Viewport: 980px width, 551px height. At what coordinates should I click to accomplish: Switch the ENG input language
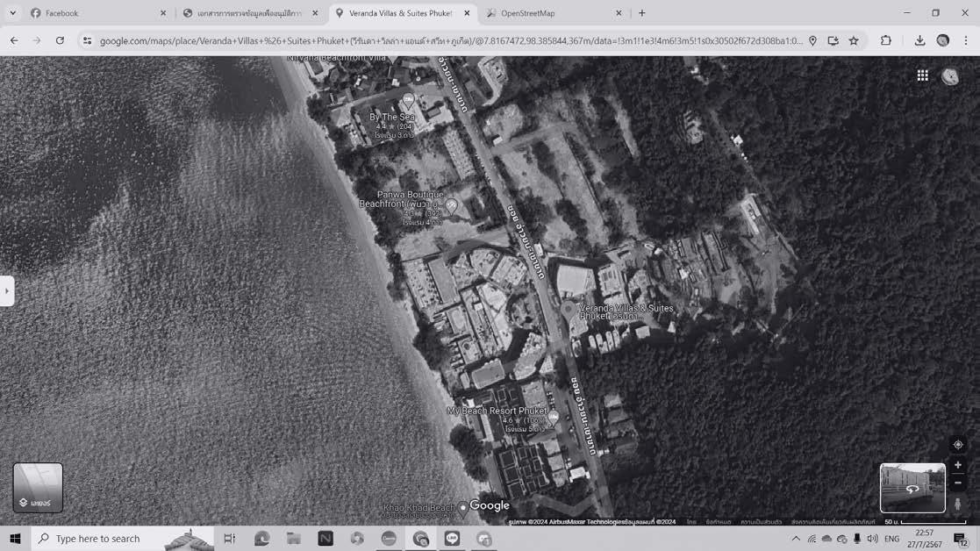(892, 539)
